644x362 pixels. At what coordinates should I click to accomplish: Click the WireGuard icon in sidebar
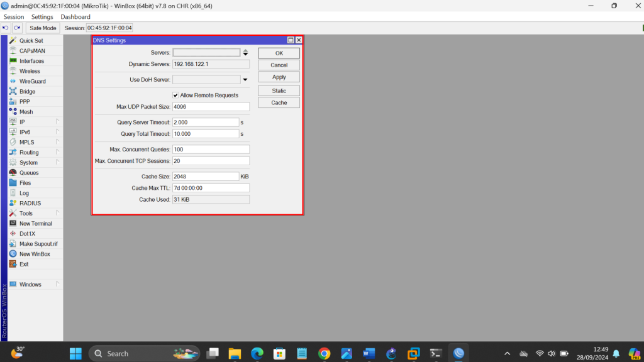[x=13, y=82]
